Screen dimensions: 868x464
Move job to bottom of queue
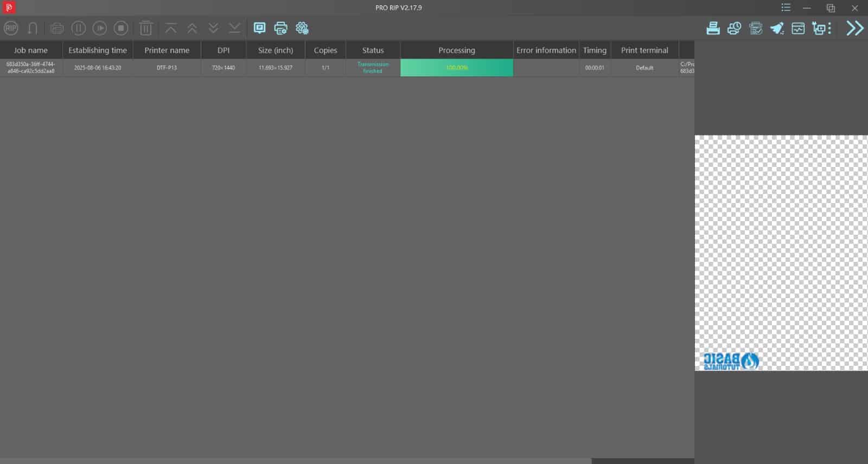point(234,28)
